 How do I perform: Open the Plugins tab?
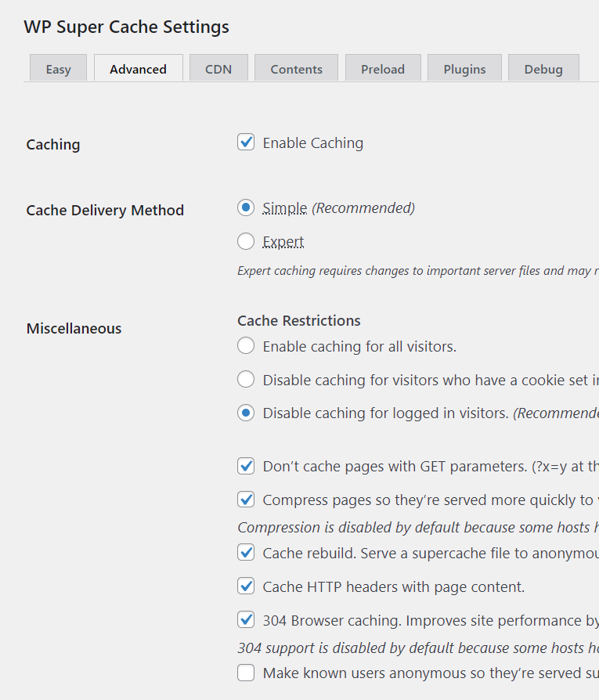click(464, 68)
